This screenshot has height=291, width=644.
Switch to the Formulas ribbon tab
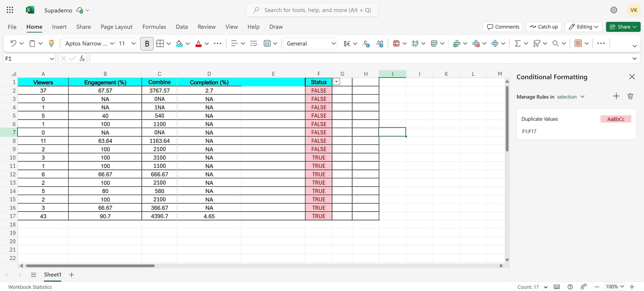coord(154,27)
